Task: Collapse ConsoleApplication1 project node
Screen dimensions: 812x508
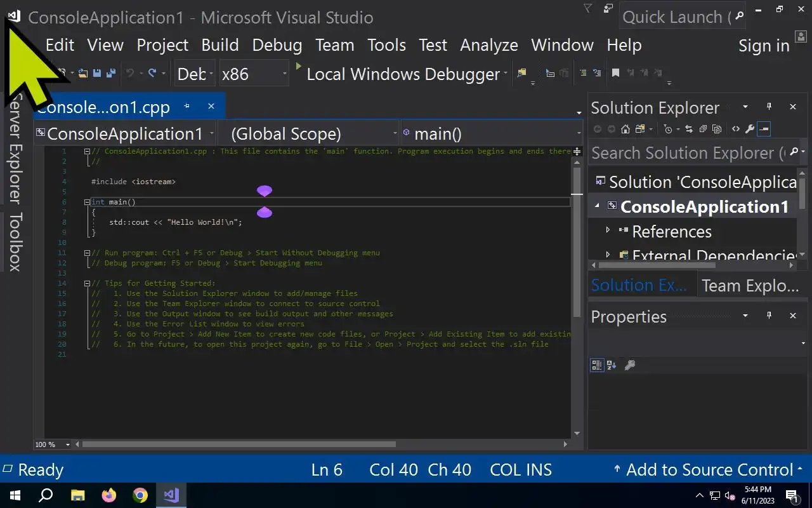Action: click(x=597, y=206)
